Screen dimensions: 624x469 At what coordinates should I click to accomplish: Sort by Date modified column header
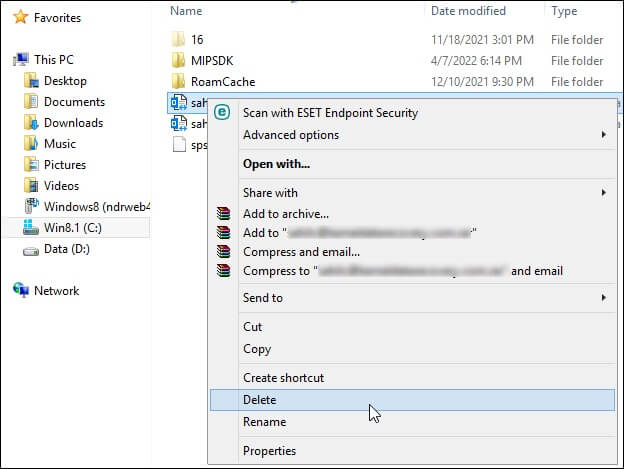(469, 11)
